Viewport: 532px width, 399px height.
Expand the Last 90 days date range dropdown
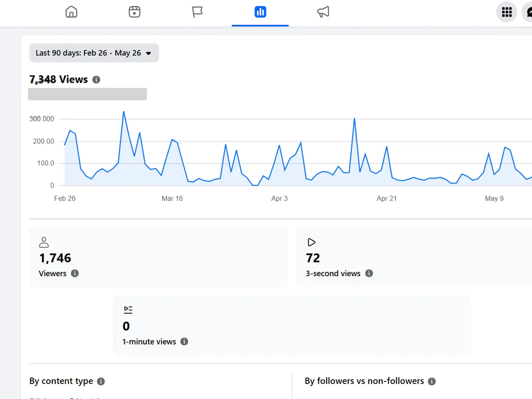[94, 53]
